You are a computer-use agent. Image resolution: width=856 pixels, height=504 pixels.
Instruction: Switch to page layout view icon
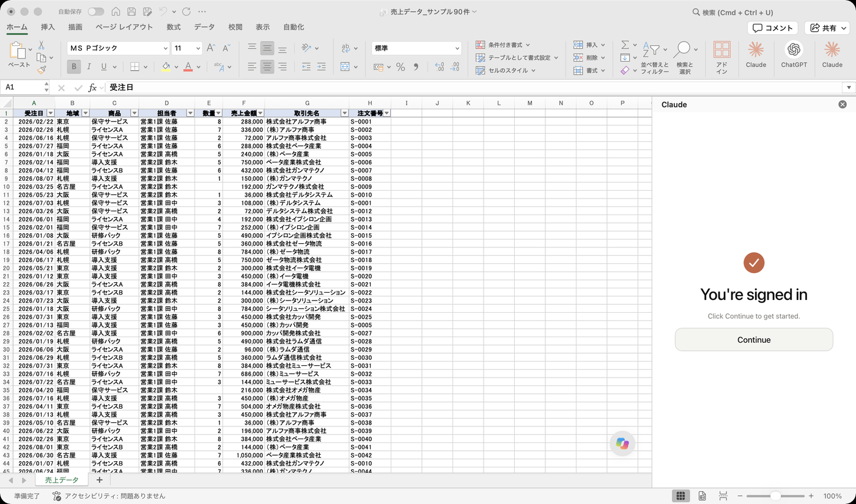pos(702,496)
